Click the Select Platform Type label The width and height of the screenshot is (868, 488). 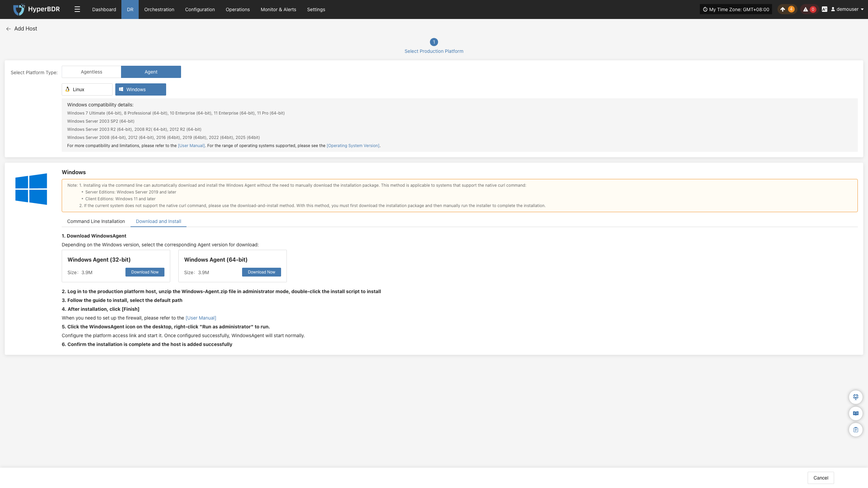[34, 73]
